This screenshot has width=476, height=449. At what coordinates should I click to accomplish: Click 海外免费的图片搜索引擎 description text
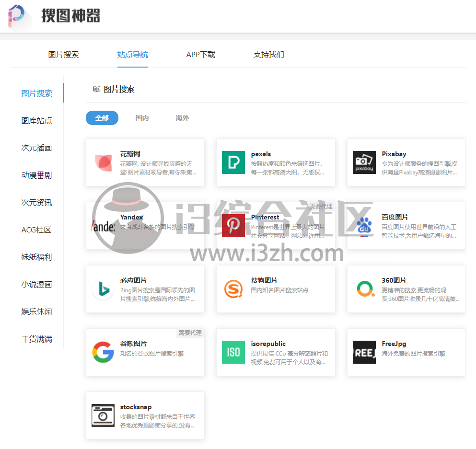pyautogui.click(x=414, y=354)
